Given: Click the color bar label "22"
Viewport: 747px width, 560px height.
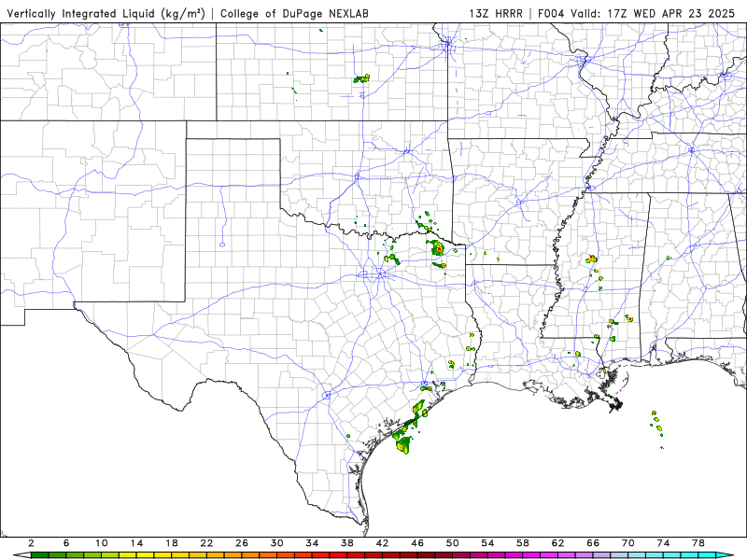Looking at the screenshot, I should click(x=206, y=543).
